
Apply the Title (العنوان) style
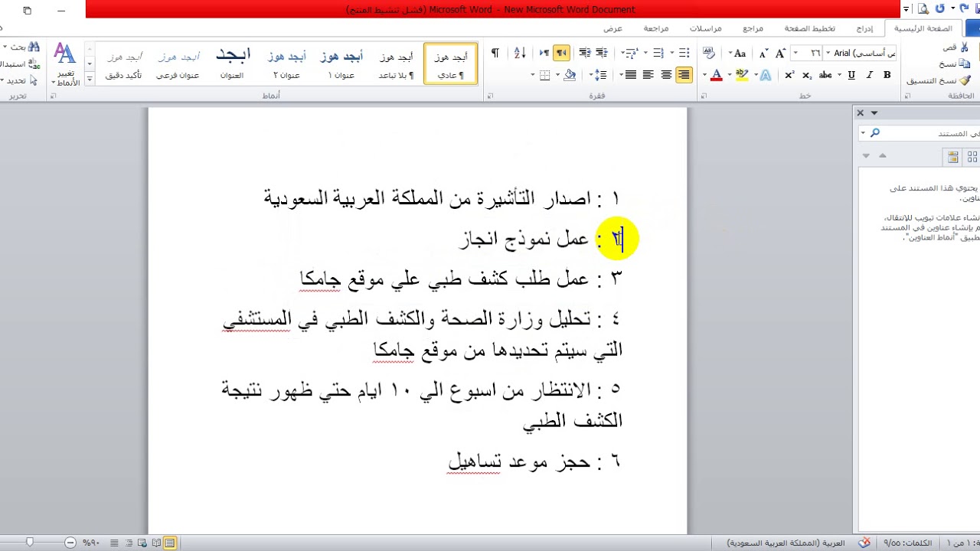click(232, 64)
